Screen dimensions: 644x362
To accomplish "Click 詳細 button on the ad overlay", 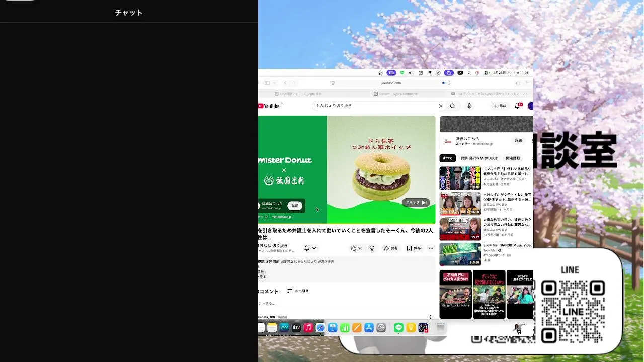I will pos(295,206).
